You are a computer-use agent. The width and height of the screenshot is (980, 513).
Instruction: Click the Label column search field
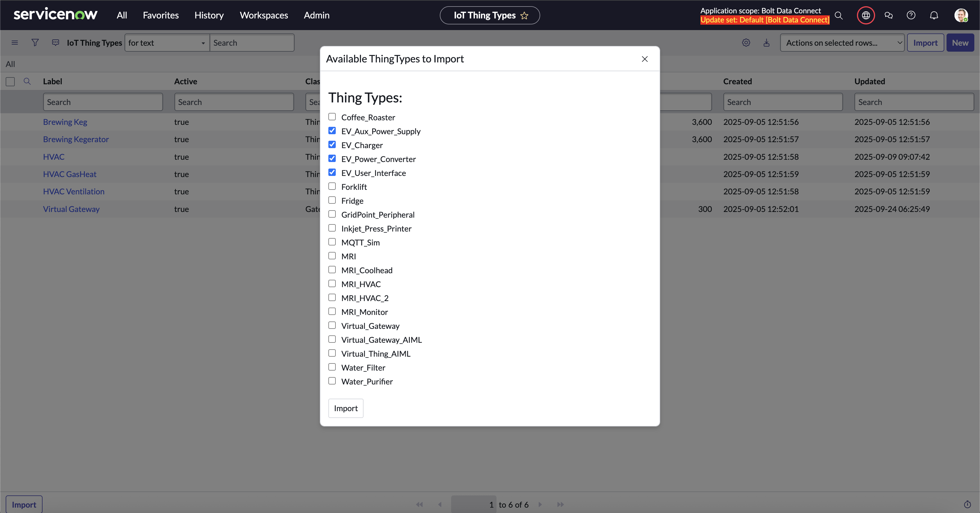pyautogui.click(x=103, y=102)
